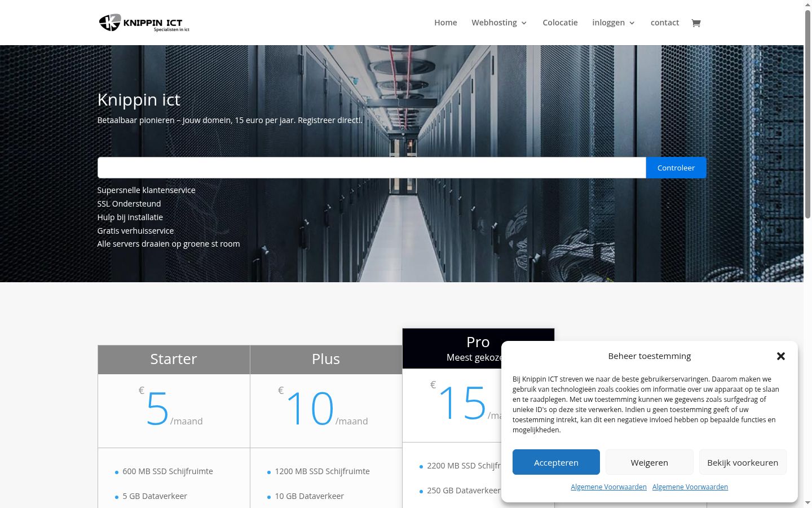Click the Supersnelle klantenservice text
The image size is (812, 508).
146,190
